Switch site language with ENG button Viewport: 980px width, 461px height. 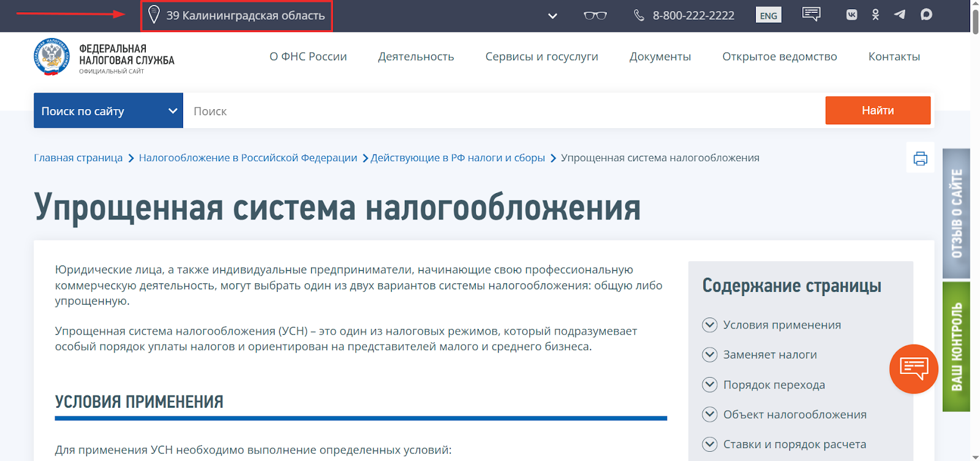point(768,15)
